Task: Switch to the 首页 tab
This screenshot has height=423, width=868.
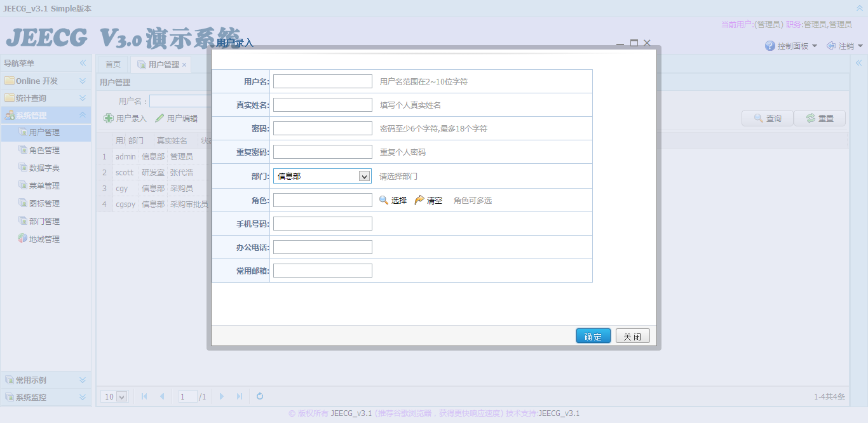Action: tap(113, 65)
